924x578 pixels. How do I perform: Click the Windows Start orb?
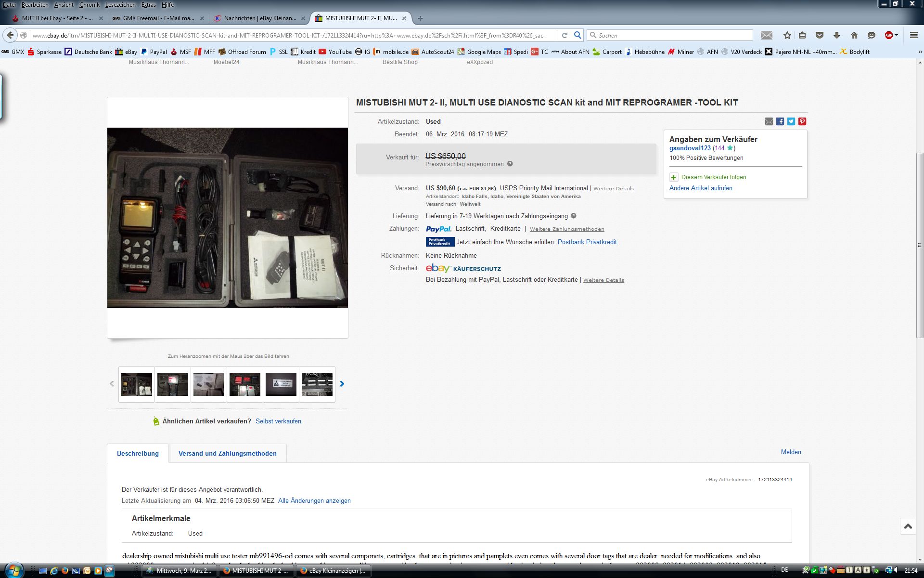pos(14,570)
